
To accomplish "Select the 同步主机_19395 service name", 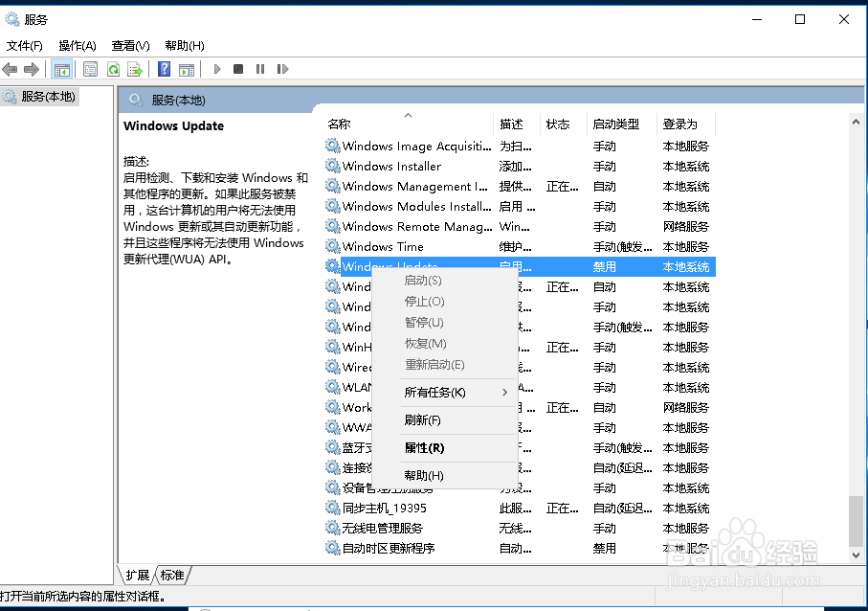I will [x=384, y=508].
